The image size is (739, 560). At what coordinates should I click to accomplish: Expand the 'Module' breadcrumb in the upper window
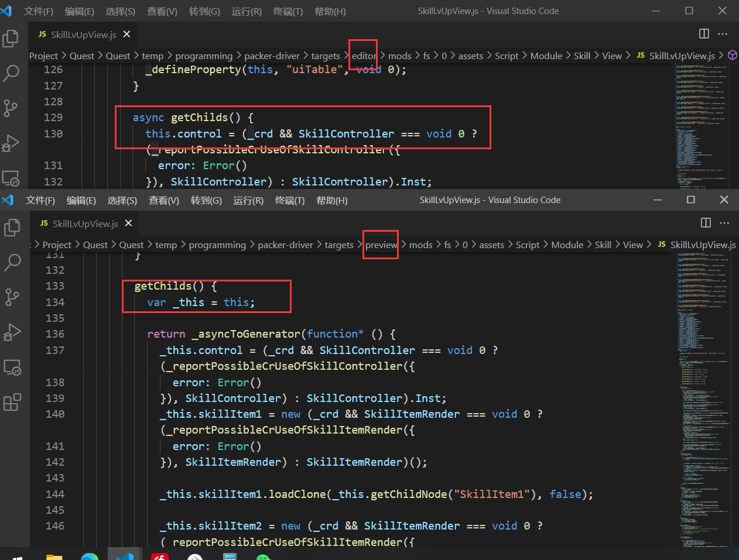pyautogui.click(x=546, y=56)
